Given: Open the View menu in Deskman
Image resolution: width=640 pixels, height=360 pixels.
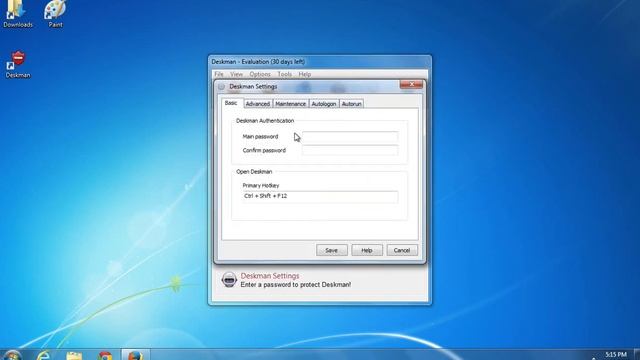Looking at the screenshot, I should pos(236,74).
